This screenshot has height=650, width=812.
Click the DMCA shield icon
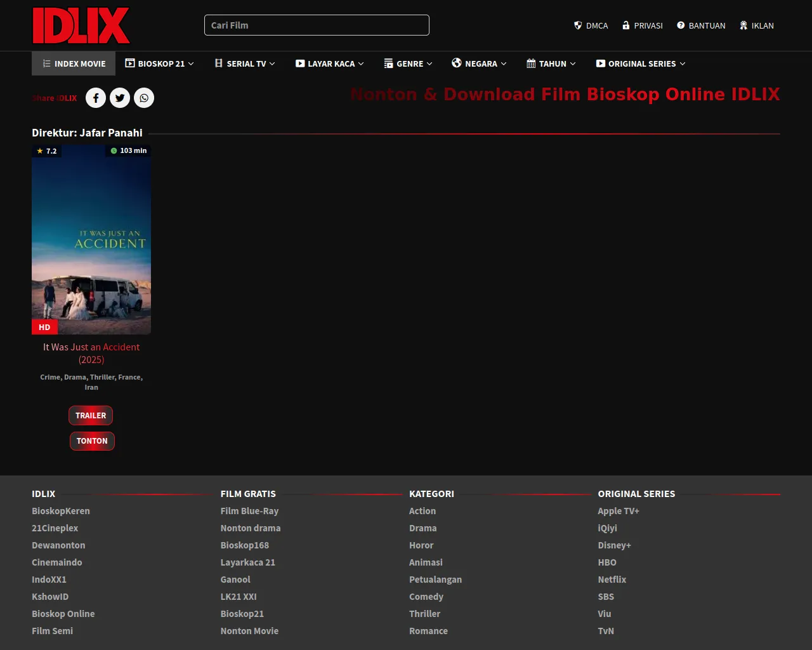(x=578, y=25)
